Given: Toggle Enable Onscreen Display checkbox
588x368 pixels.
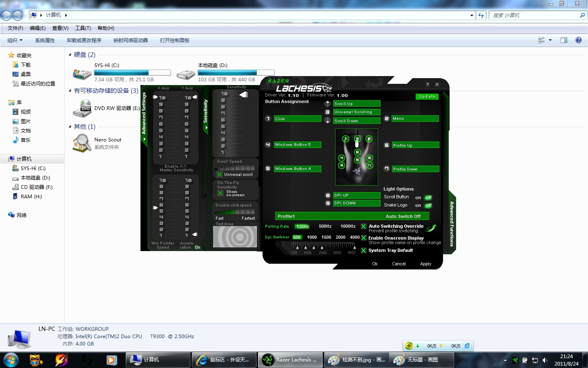Looking at the screenshot, I should [363, 238].
